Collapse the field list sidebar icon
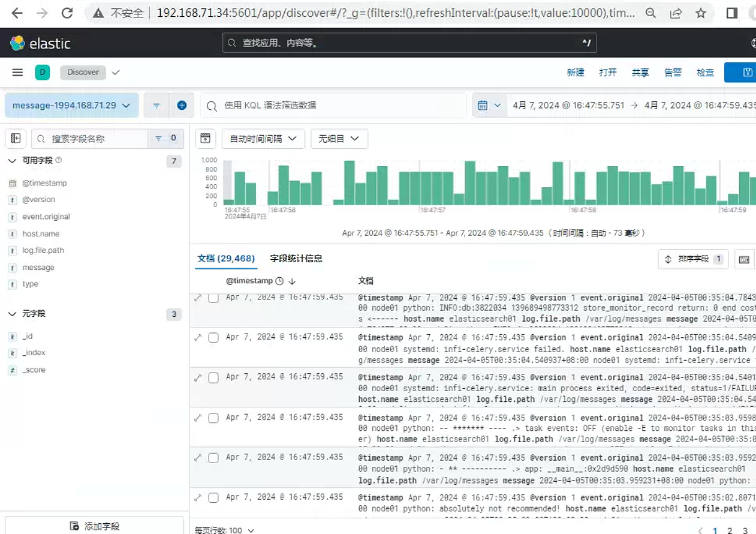The height and width of the screenshot is (534, 756). click(x=16, y=139)
